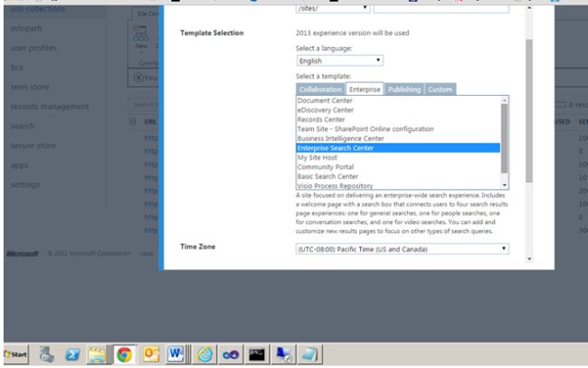Screen dimensions: 588x368
Task: Select the Community Portal template
Action: (398, 166)
